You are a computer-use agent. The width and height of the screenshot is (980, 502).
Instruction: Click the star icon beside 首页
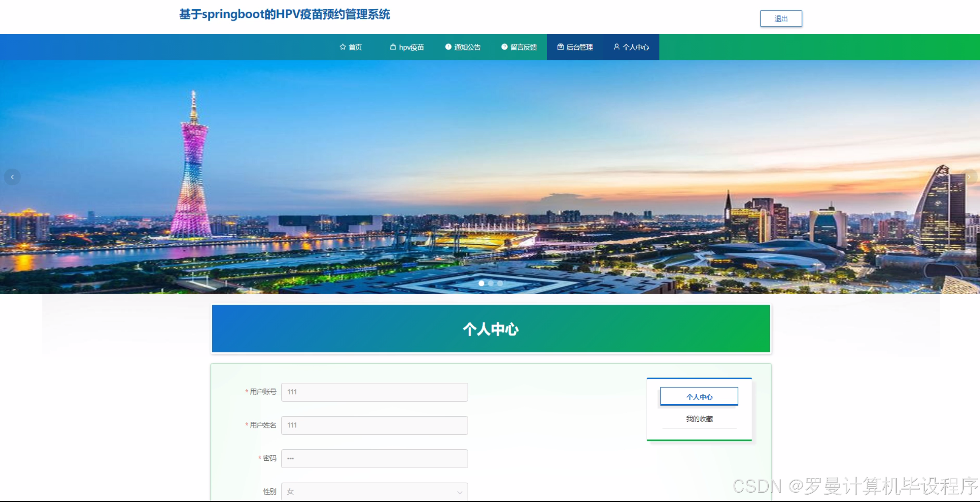[x=342, y=47]
